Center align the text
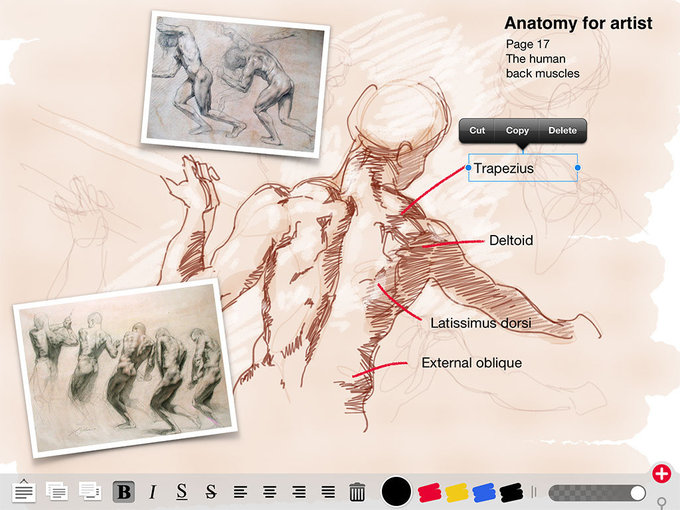 pyautogui.click(x=269, y=492)
